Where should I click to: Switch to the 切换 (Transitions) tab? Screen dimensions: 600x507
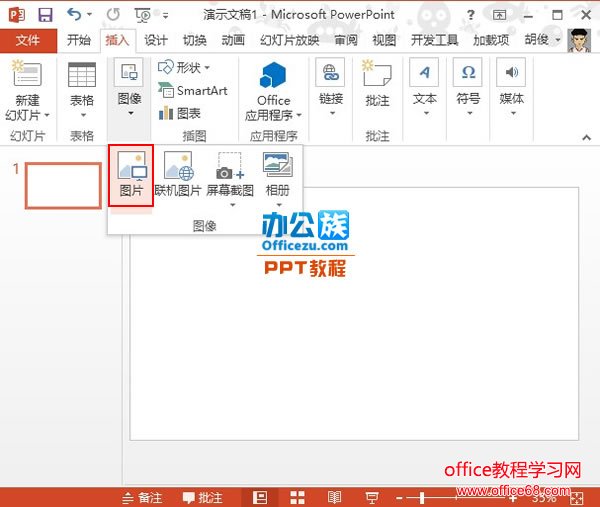click(194, 40)
